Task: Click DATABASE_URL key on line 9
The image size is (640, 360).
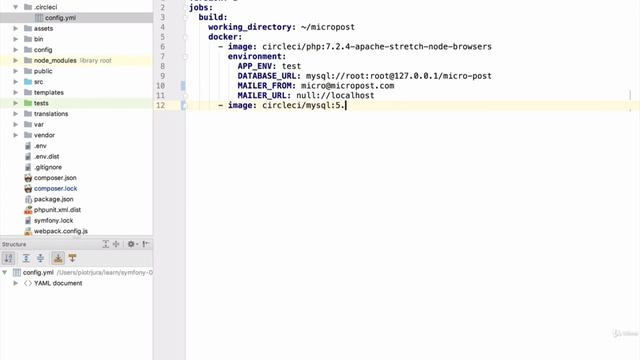Action: point(269,76)
